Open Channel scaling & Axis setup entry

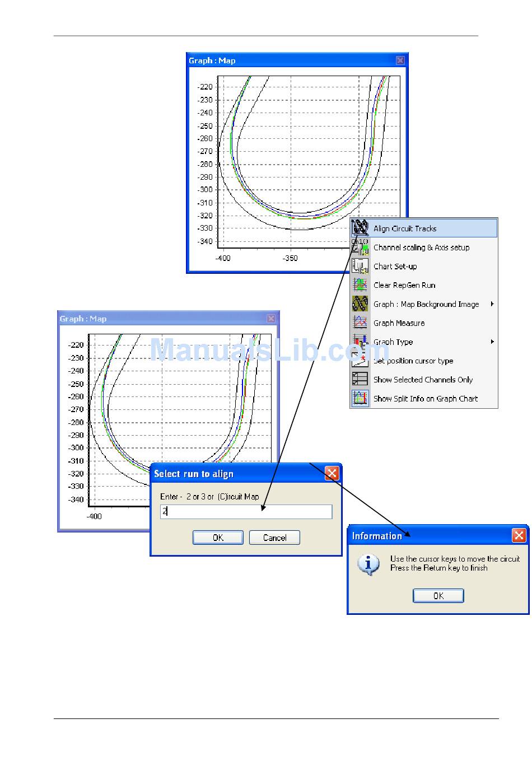click(x=424, y=248)
